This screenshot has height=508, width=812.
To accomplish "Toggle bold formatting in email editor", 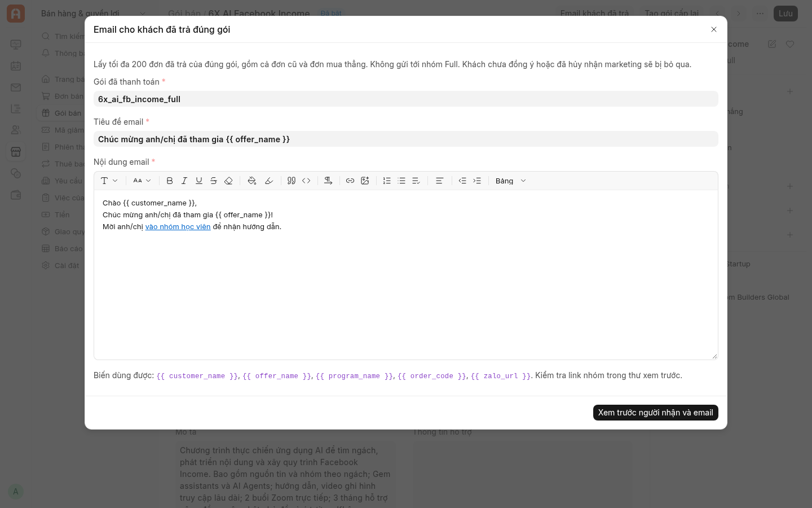I will point(170,181).
